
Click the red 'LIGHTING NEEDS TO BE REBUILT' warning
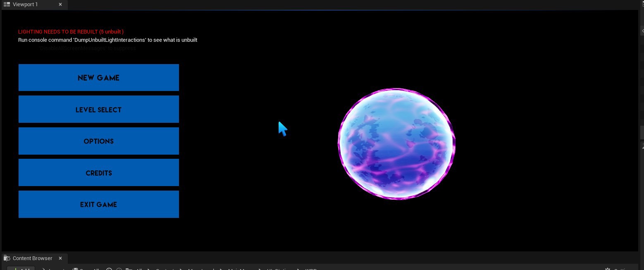71,32
